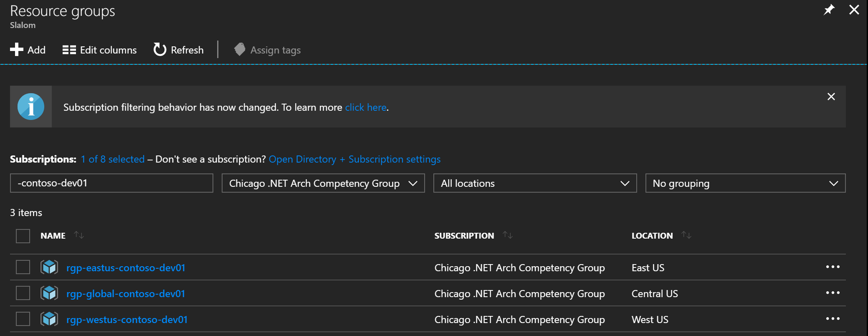Image resolution: width=868 pixels, height=336 pixels.
Task: Open the rgp-westus-contoso-dev01 resource group
Action: 127,320
